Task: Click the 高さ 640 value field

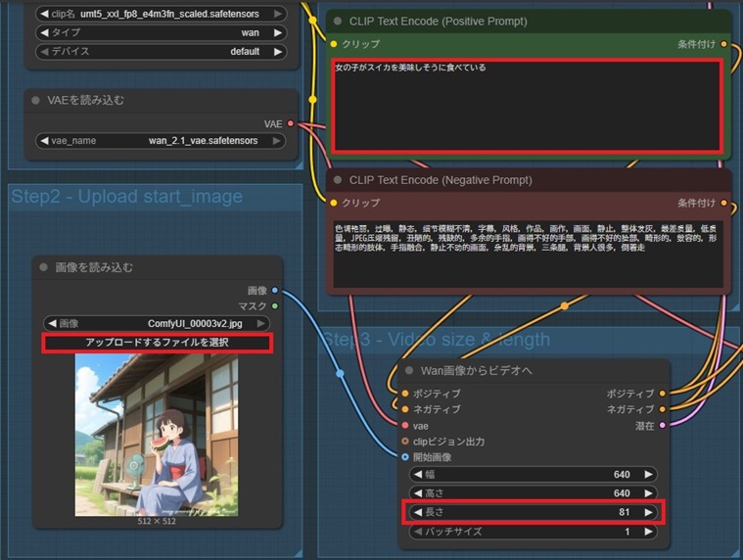Action: point(532,493)
